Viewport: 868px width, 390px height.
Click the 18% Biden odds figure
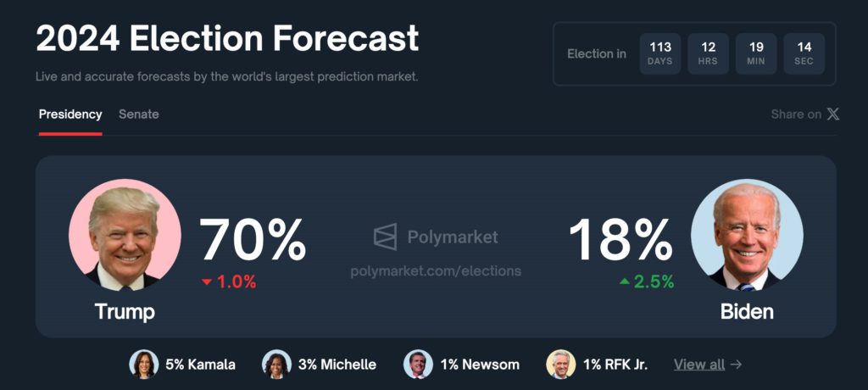pyautogui.click(x=621, y=240)
